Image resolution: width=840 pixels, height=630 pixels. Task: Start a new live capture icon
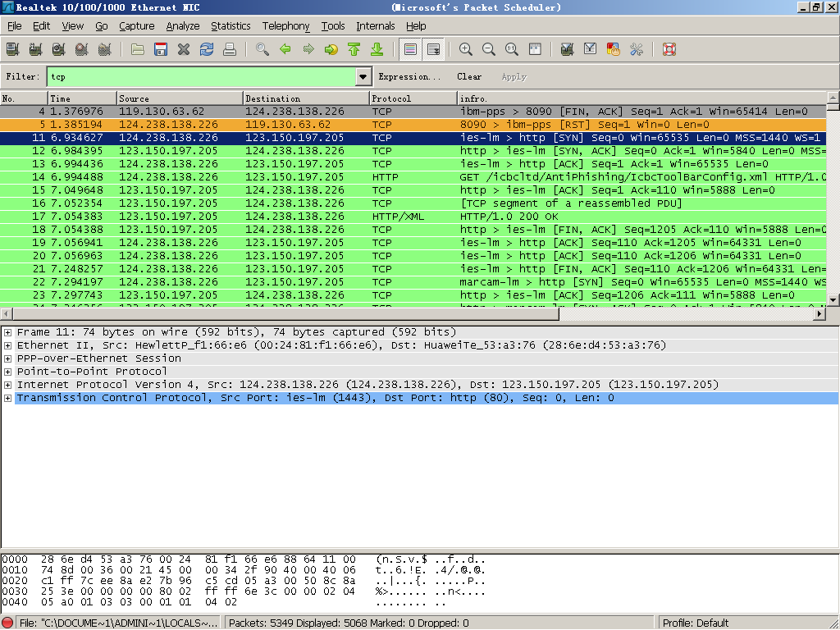coord(58,50)
